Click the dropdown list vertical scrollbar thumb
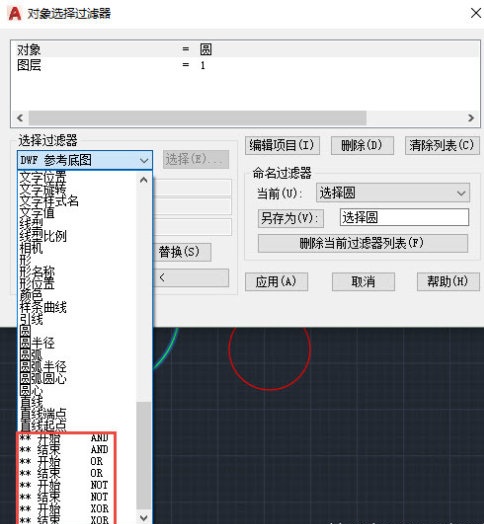Image resolution: width=484 pixels, height=524 pixels. (144, 455)
